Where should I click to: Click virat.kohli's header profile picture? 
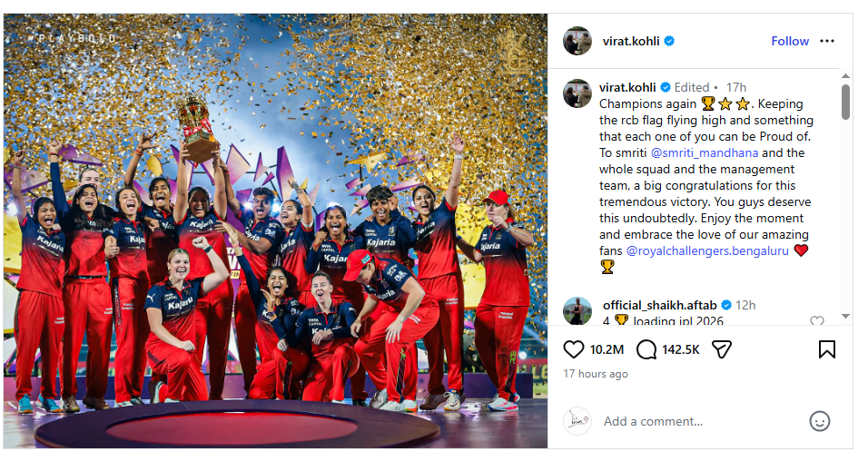577,41
